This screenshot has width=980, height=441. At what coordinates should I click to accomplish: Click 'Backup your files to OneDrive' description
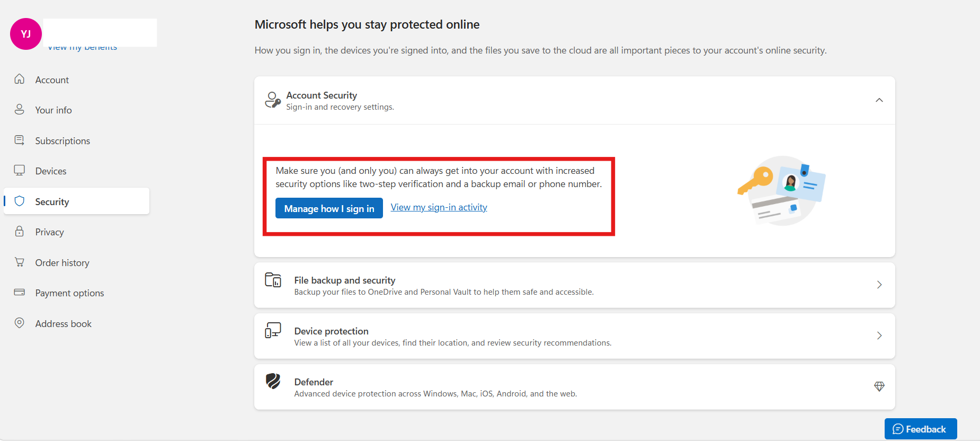coord(444,292)
